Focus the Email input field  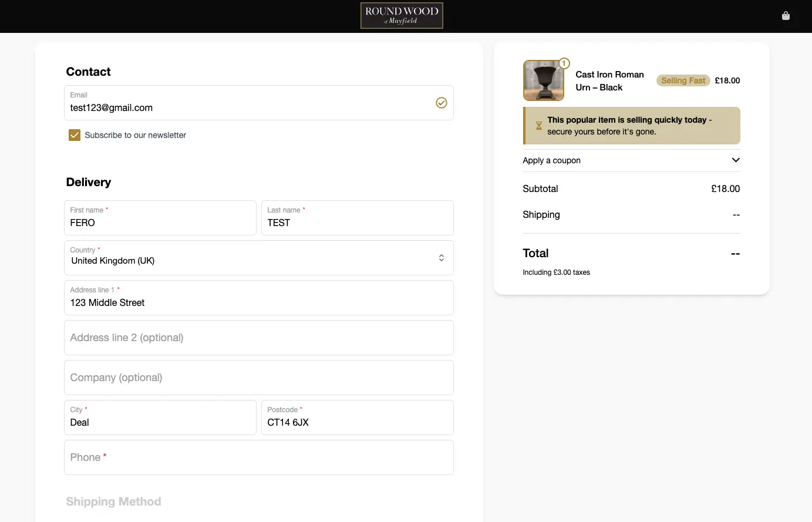point(247,107)
